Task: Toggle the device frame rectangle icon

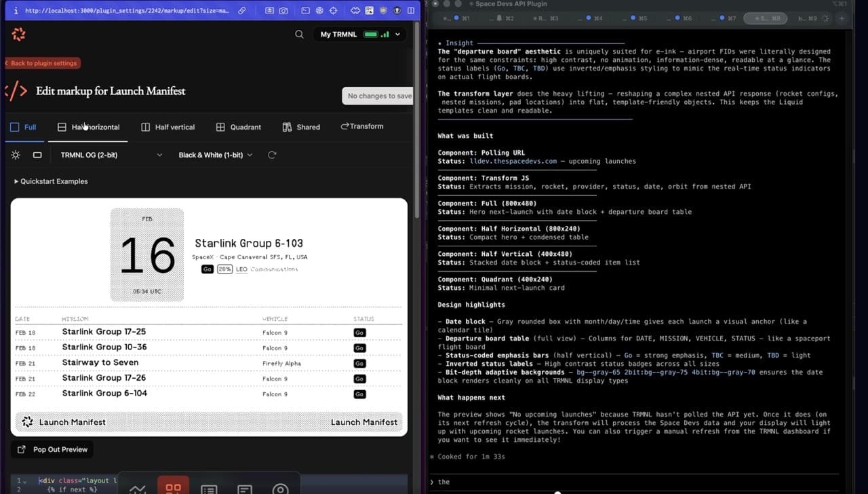Action: pyautogui.click(x=37, y=155)
